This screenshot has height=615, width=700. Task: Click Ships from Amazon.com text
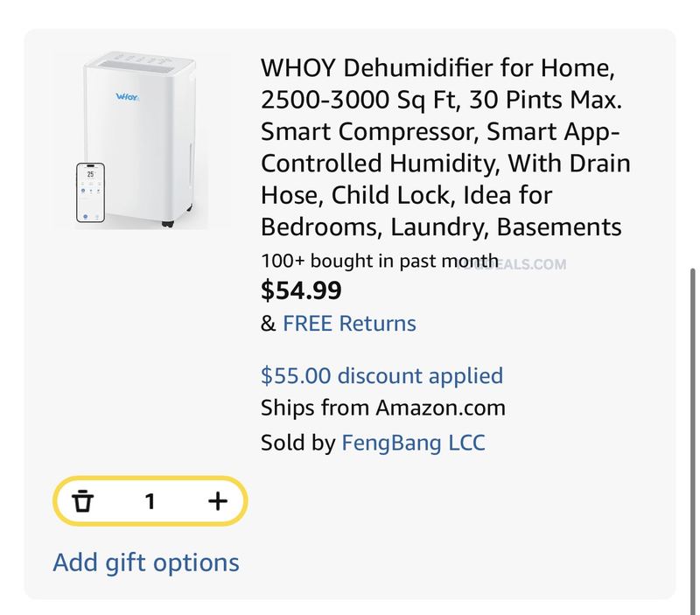(x=383, y=408)
